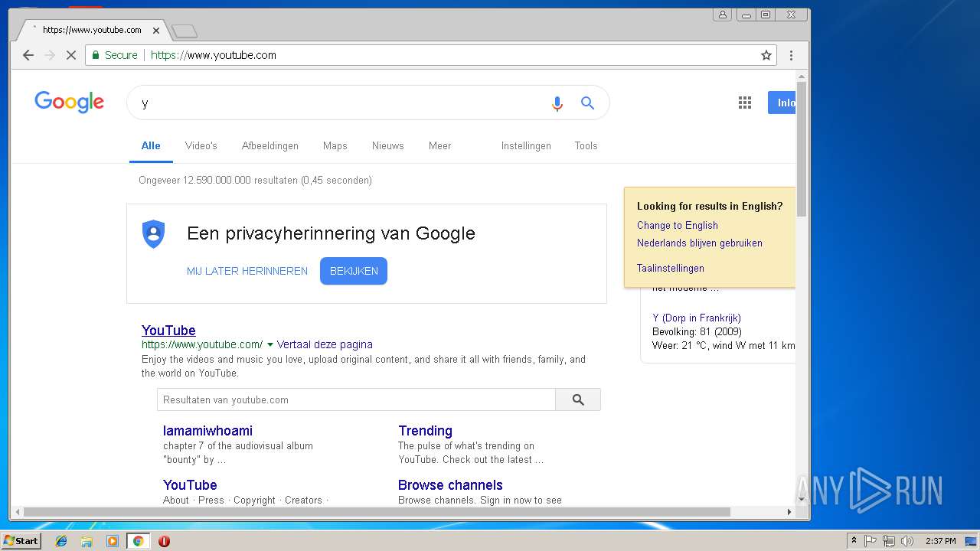Click the taskbar clock showing 2:37 PM
Screen dimensions: 980x551
940,541
